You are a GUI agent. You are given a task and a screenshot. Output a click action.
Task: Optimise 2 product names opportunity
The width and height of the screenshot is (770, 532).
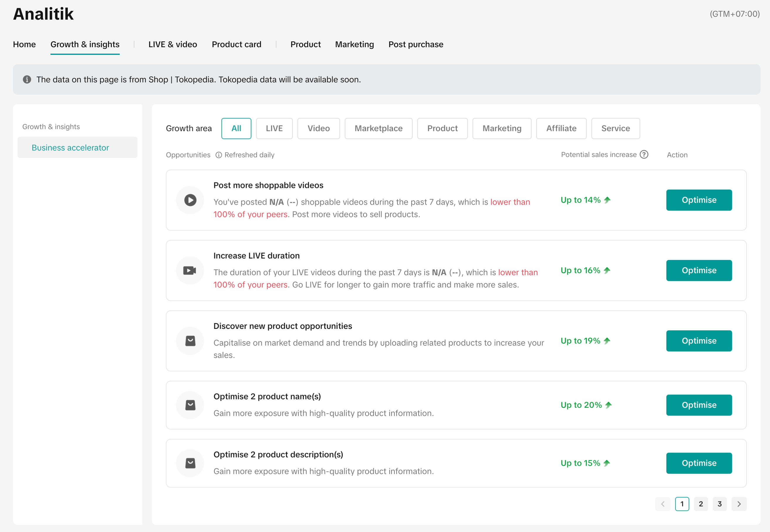(699, 405)
